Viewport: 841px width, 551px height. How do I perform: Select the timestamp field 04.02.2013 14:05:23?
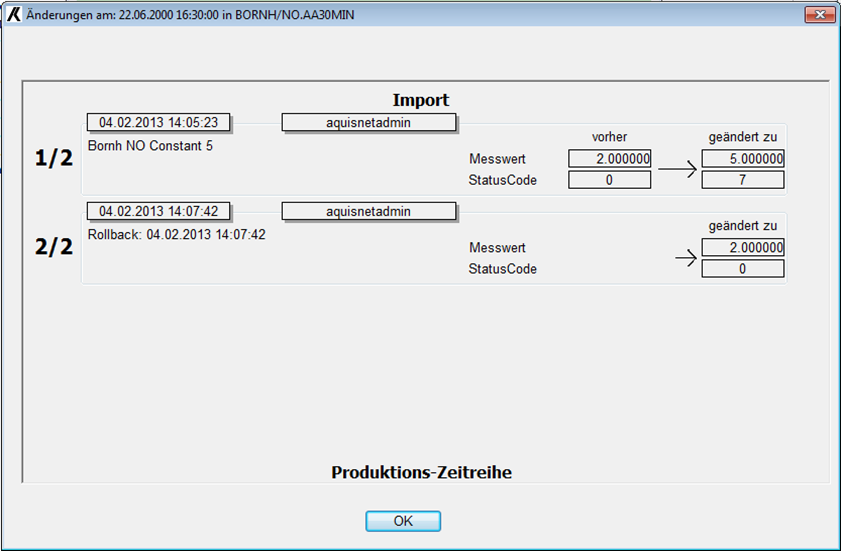click(158, 123)
